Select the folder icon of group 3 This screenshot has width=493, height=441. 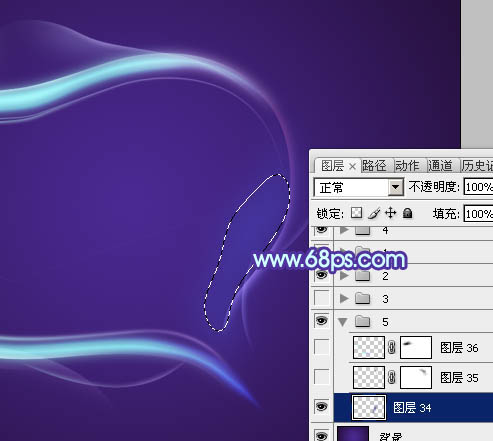[363, 298]
